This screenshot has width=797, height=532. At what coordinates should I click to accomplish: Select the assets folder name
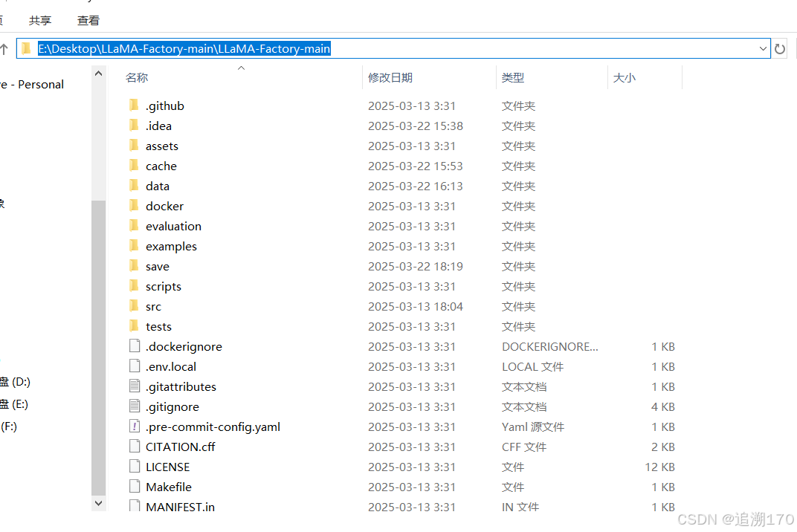coord(162,146)
